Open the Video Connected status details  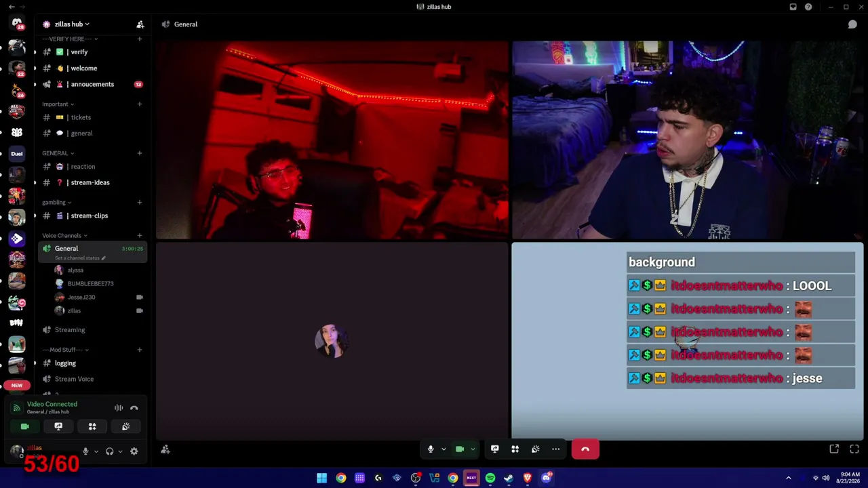point(52,405)
